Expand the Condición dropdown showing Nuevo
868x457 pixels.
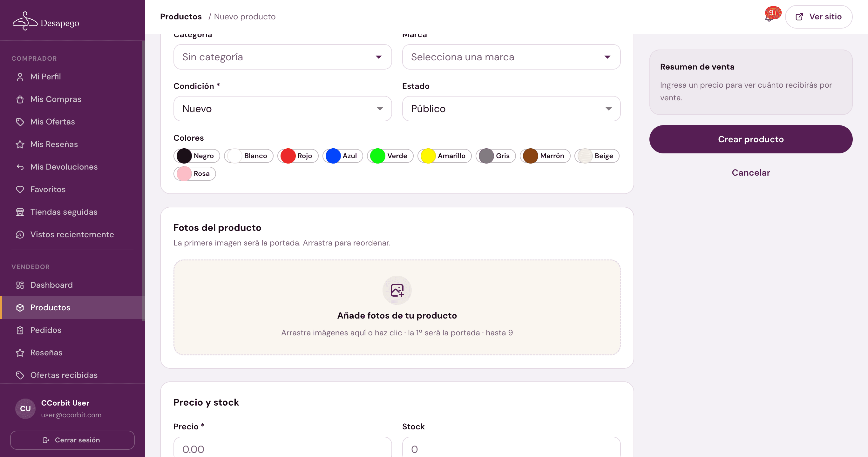[x=282, y=109]
